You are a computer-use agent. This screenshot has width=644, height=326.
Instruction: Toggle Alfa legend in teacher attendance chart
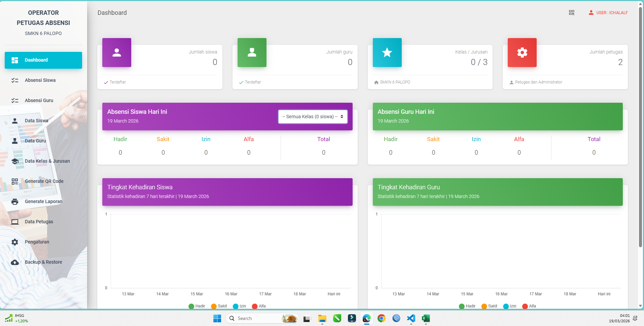tap(529, 306)
